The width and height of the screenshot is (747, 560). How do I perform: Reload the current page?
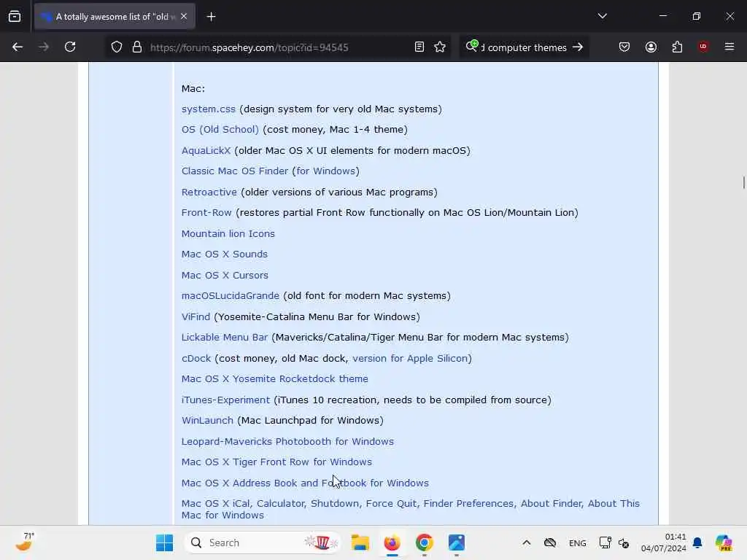70,47
